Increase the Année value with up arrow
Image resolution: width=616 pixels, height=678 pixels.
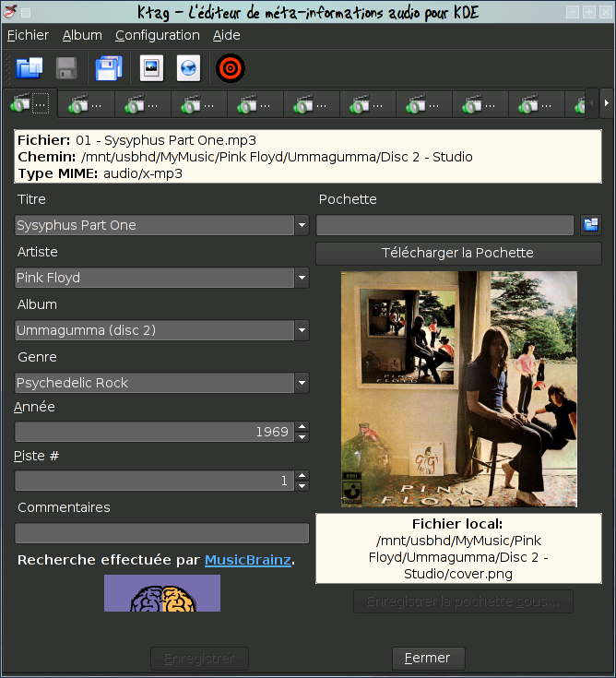coord(302,426)
